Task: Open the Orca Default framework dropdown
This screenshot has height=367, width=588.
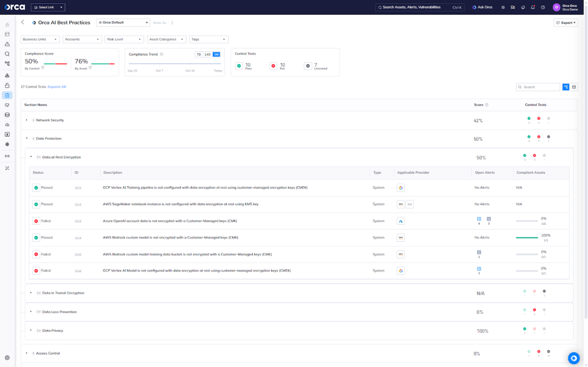Action: (x=123, y=22)
